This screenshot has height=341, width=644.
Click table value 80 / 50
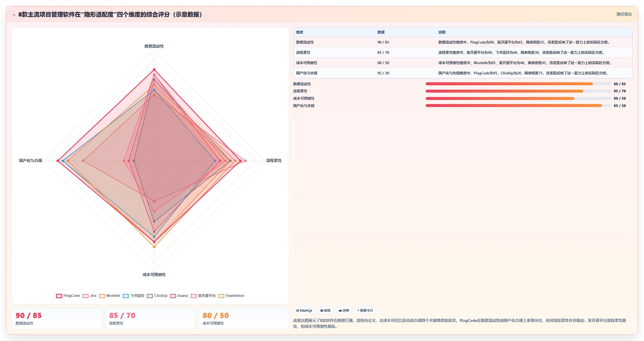pos(383,63)
